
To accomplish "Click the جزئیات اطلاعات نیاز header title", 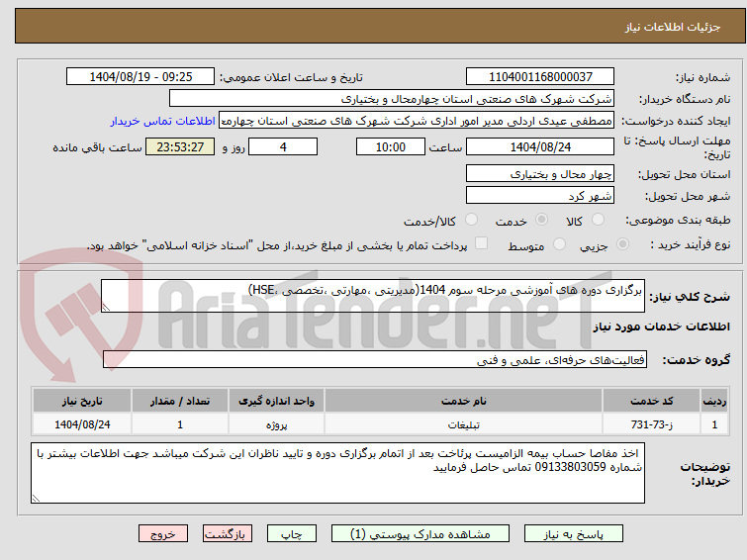I will (673, 27).
